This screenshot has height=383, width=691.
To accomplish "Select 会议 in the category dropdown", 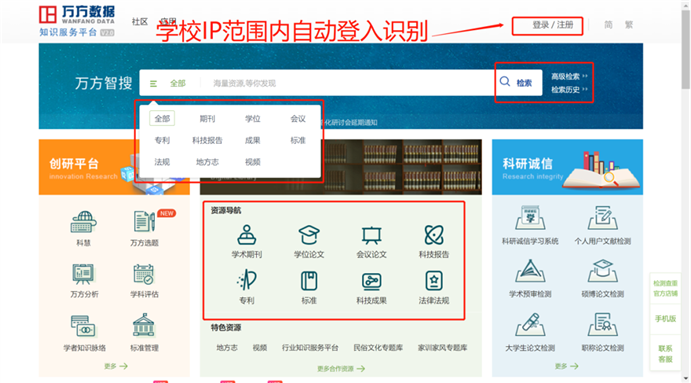I will [x=298, y=119].
